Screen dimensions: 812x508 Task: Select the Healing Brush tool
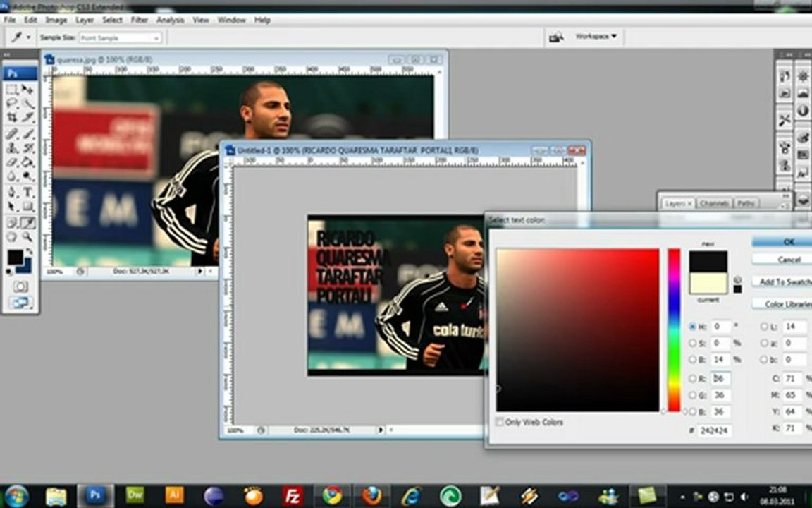pos(12,134)
